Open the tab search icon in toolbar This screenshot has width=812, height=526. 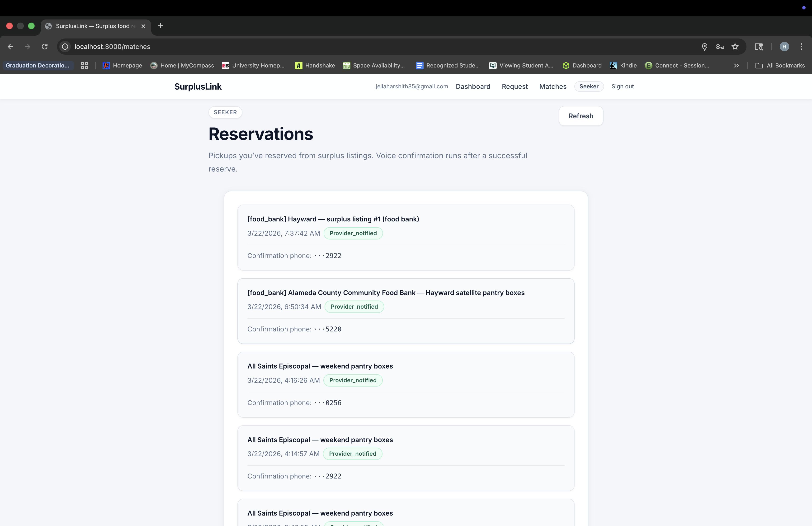click(x=758, y=46)
